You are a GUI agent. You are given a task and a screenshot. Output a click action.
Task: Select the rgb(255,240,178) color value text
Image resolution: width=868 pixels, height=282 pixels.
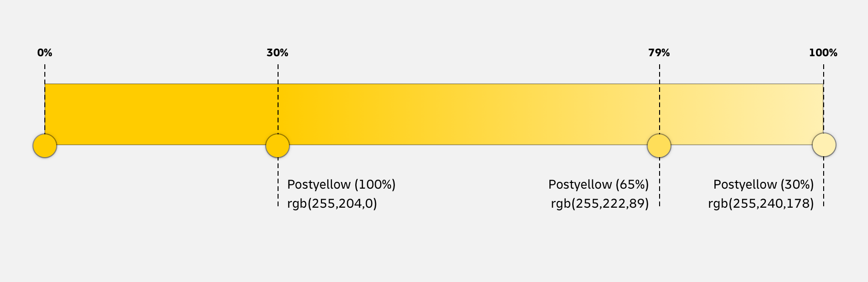coord(761,204)
